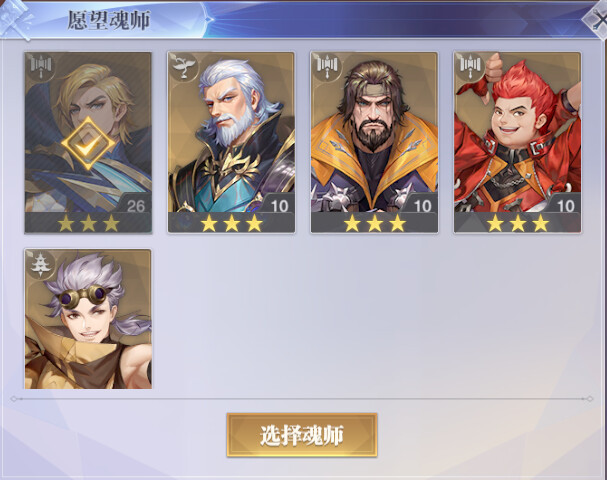Click tree-shaped class icon on goggles card
Image resolution: width=607 pixels, height=480 pixels.
(x=40, y=264)
